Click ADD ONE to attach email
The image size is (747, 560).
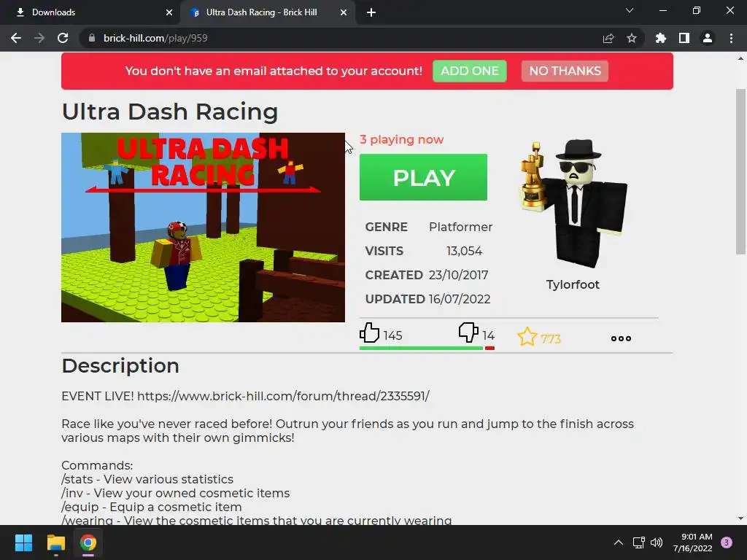click(x=469, y=71)
